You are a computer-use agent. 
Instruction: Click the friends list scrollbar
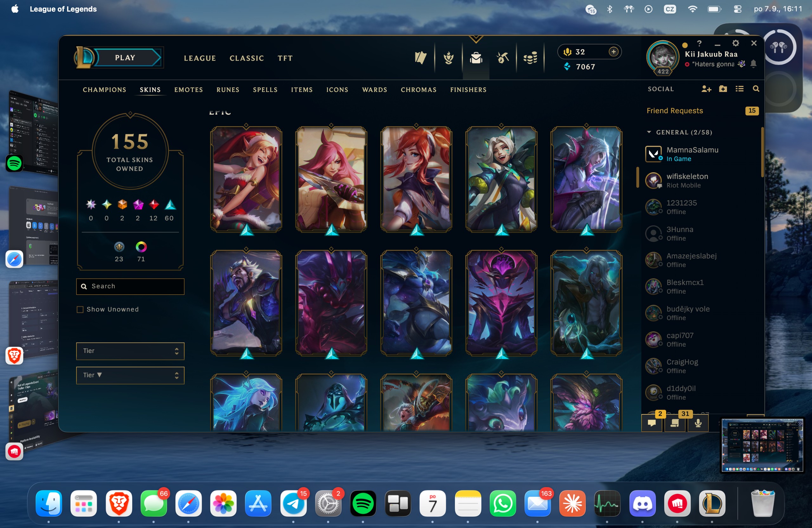click(x=762, y=152)
